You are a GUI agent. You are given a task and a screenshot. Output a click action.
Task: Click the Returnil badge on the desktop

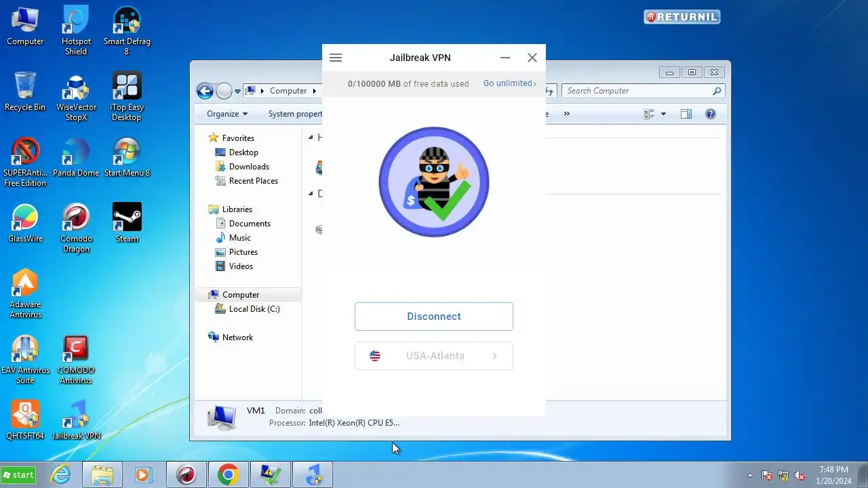[682, 17]
